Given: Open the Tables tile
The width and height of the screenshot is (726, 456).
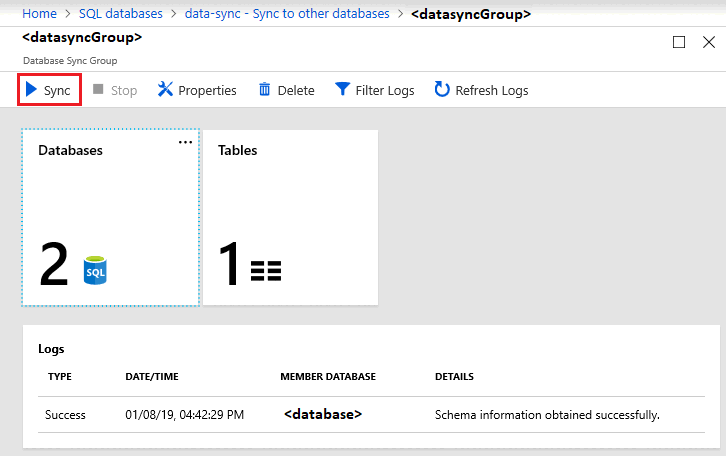Looking at the screenshot, I should click(290, 216).
